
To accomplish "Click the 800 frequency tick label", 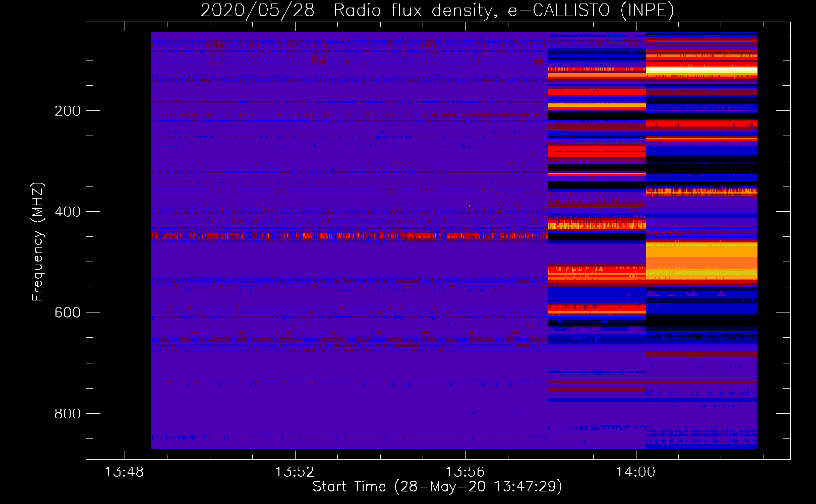I will tap(68, 414).
